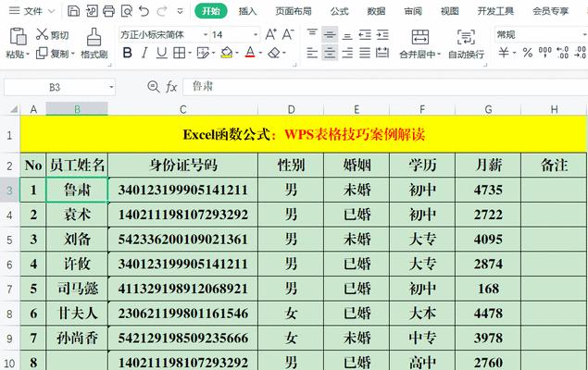
Task: Open the number format 常规 dropdown
Action: point(584,35)
